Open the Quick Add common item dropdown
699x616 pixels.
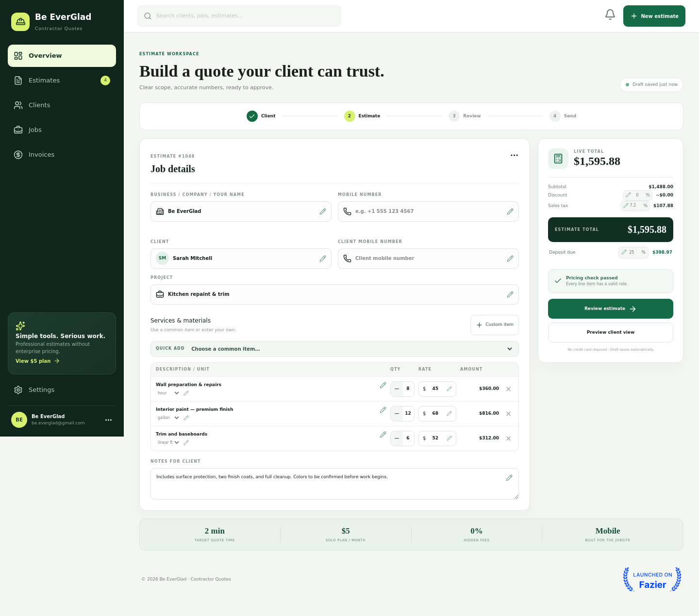coord(334,349)
